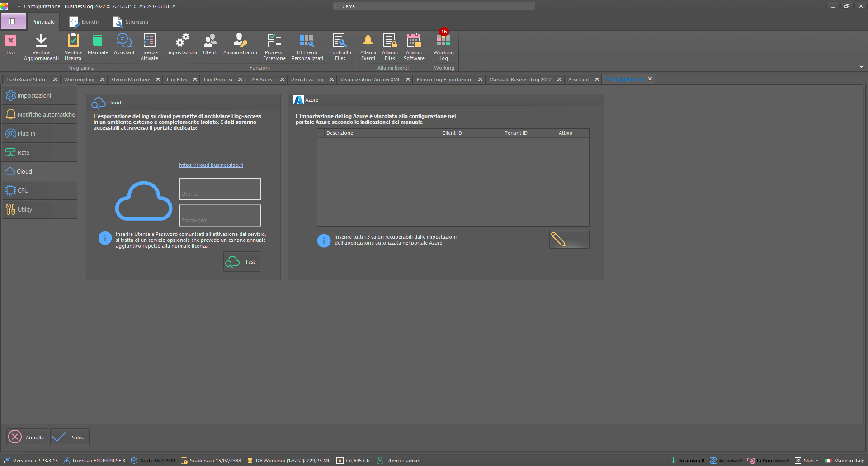Focus the Password input field
Screen dimensions: 868x466
[220, 216]
